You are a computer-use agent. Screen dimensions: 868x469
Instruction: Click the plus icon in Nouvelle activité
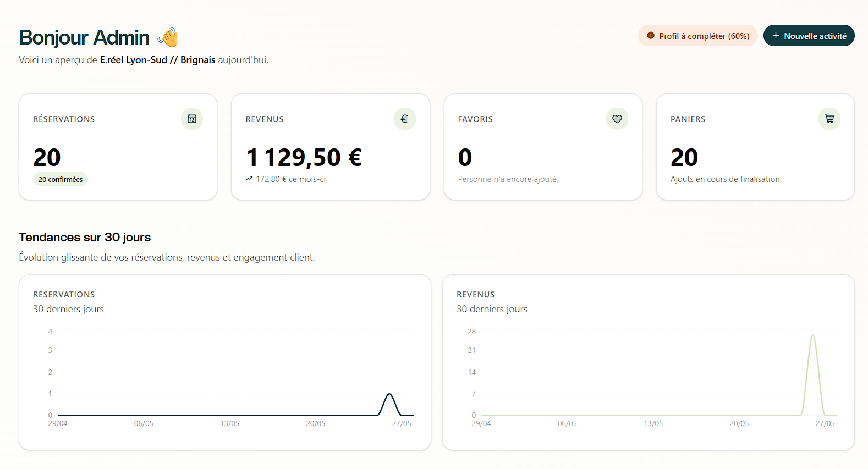(776, 36)
